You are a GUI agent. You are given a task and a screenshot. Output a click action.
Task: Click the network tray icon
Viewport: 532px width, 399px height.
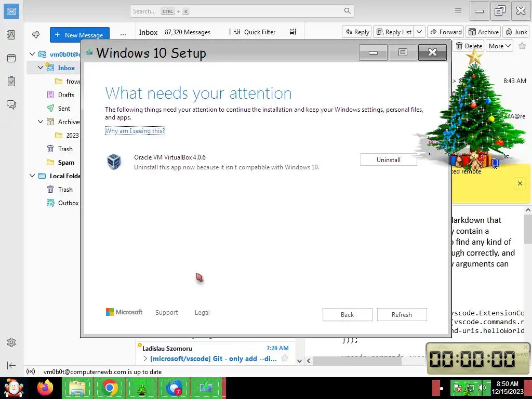pos(470,388)
